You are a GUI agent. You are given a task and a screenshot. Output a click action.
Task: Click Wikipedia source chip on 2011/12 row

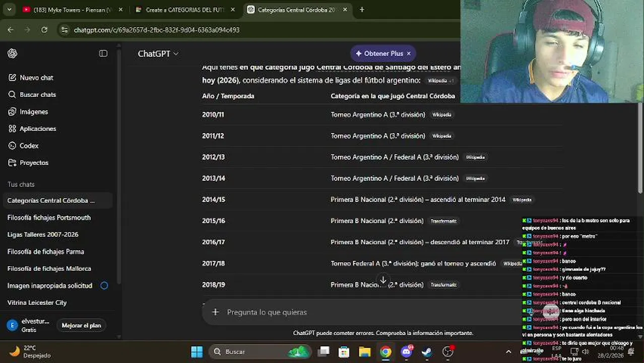[441, 136]
